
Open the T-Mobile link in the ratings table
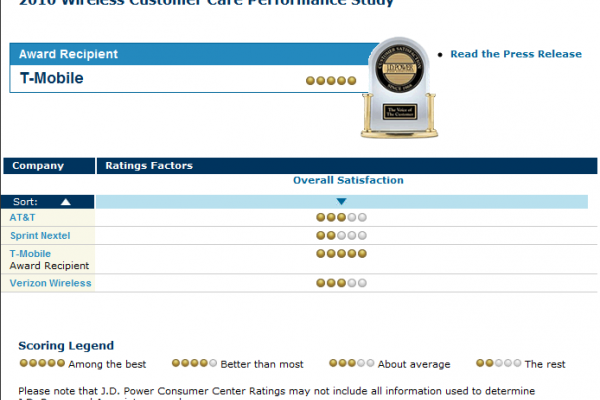(30, 253)
